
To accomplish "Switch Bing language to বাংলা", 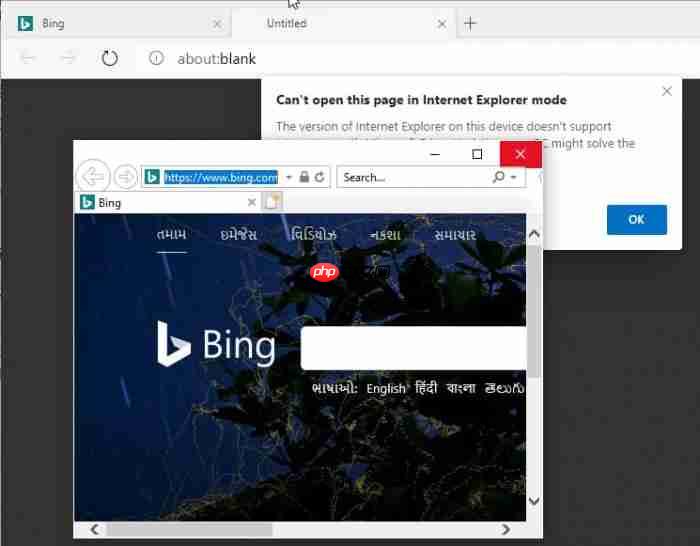I will (x=461, y=388).
